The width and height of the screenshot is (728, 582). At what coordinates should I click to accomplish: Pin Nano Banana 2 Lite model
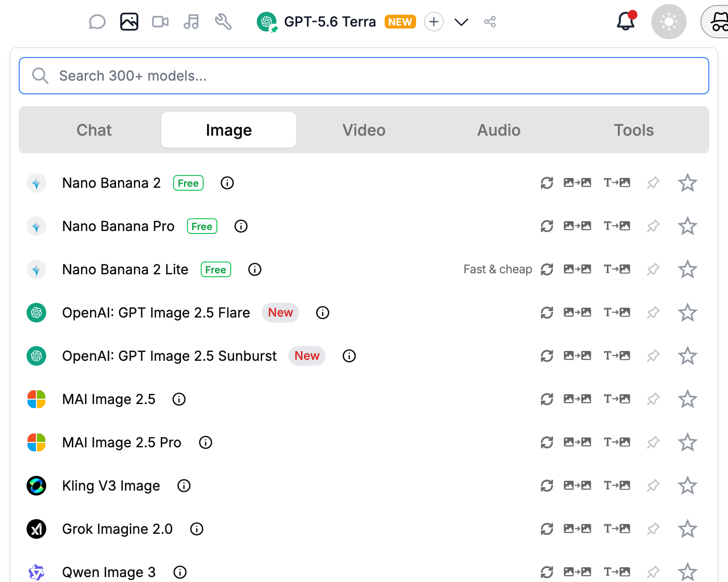[x=653, y=269]
